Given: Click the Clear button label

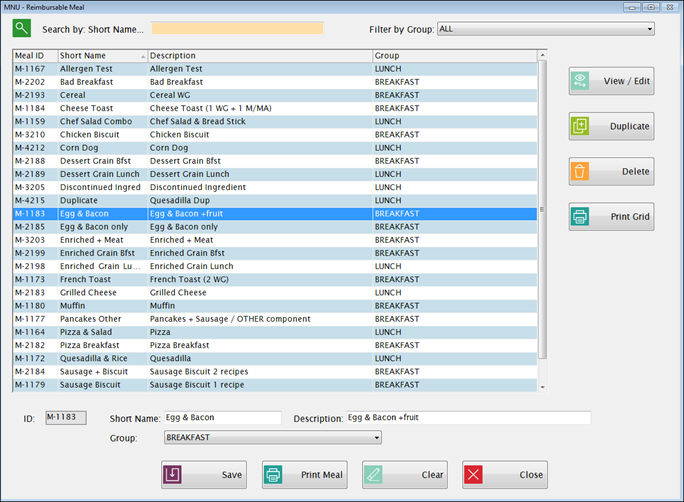Looking at the screenshot, I should coord(432,475).
